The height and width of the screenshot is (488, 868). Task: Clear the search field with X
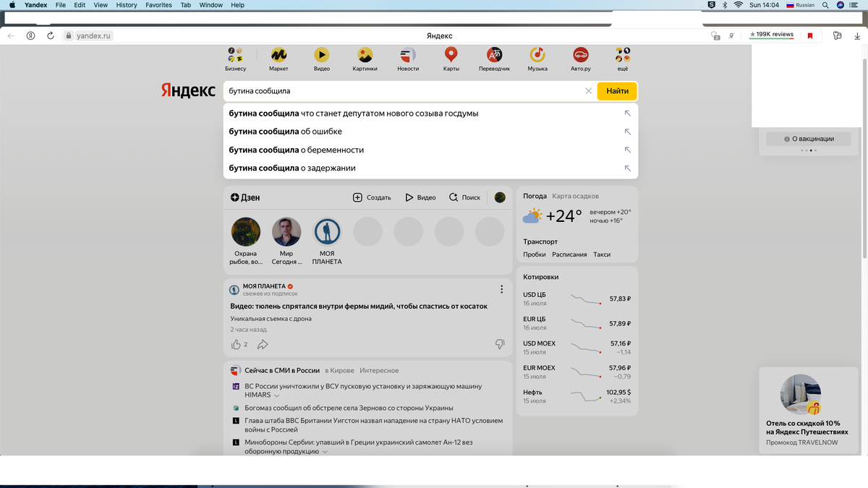(588, 91)
